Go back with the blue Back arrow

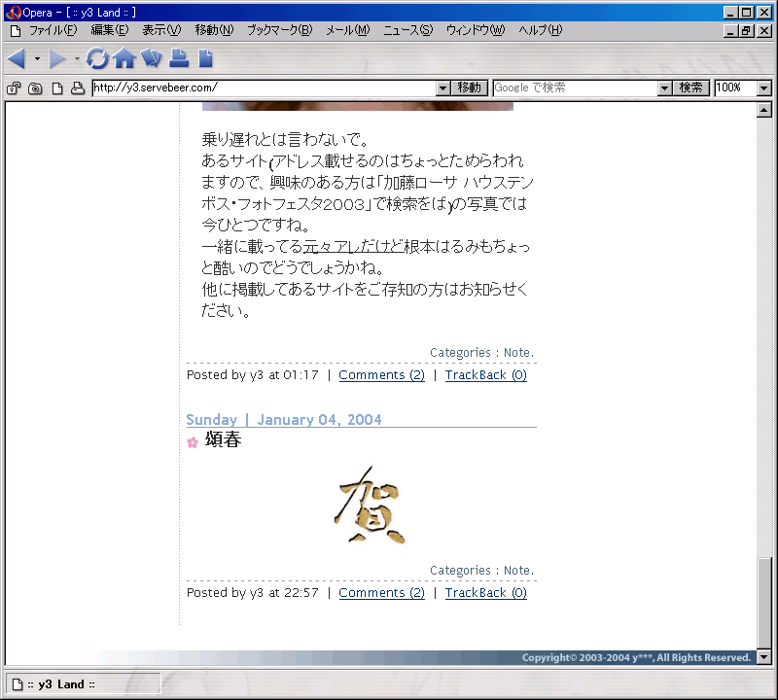(17, 58)
